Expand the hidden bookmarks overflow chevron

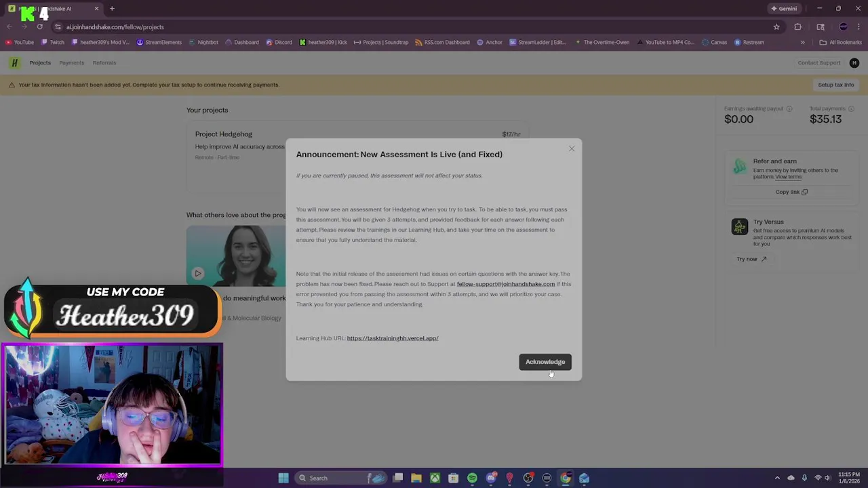(x=802, y=42)
